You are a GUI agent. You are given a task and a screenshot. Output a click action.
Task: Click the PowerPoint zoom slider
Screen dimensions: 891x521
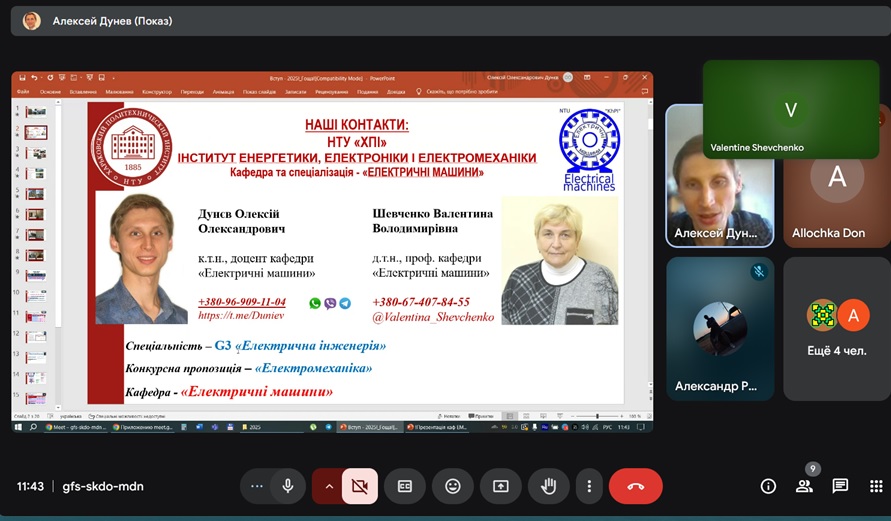pos(597,416)
